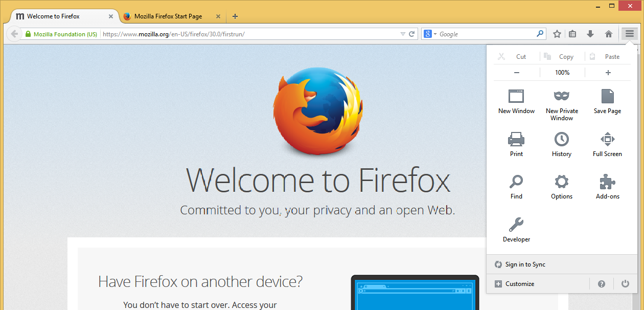This screenshot has width=644, height=310.
Task: Reload the current page
Action: [x=411, y=34]
